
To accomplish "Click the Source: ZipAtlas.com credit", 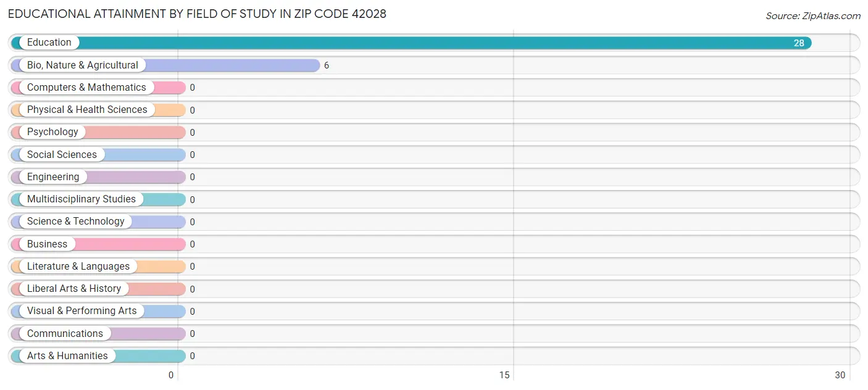I will click(x=813, y=16).
